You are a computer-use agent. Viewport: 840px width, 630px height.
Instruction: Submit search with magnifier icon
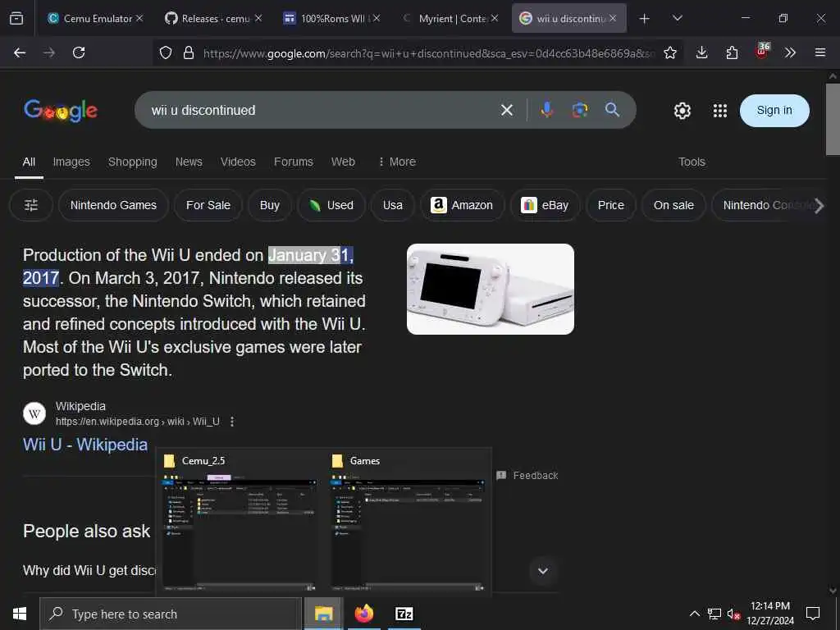coord(612,110)
